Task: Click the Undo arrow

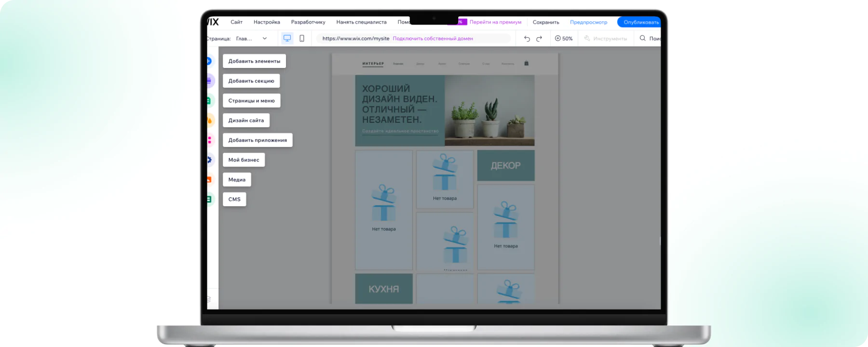Action: point(527,39)
